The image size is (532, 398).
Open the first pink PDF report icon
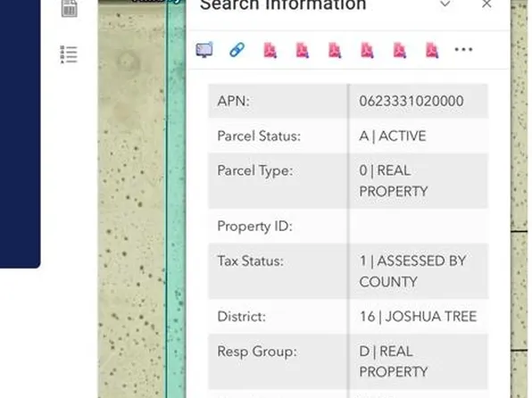(270, 50)
